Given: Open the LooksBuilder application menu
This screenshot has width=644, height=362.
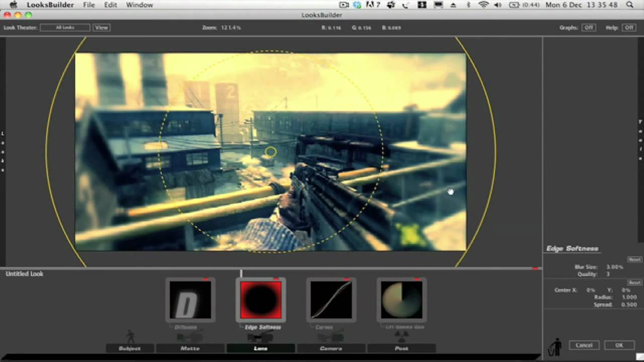Looking at the screenshot, I should [x=50, y=5].
